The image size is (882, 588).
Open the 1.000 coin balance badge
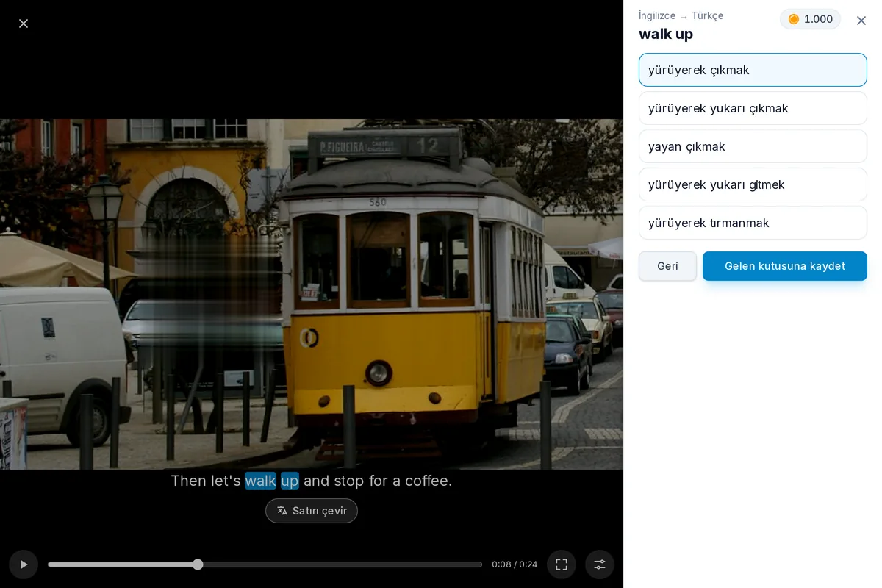click(x=810, y=19)
